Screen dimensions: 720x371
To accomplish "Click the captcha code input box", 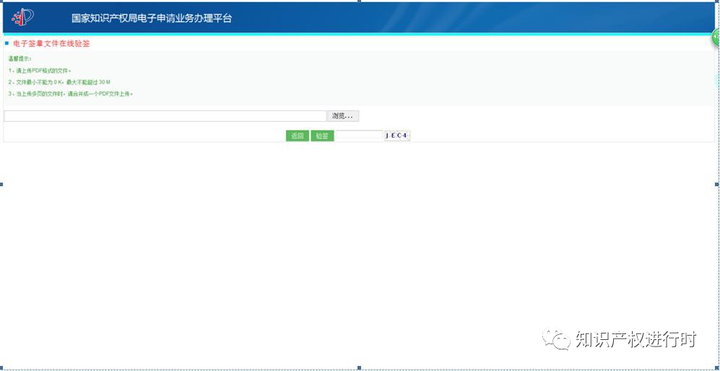I will tap(359, 135).
